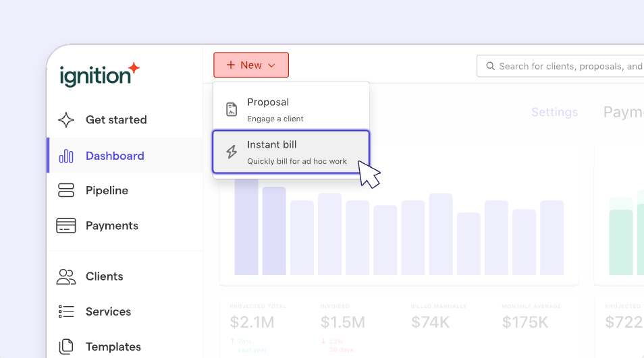Click the plus icon on New button
This screenshot has width=644, height=358.
coord(231,65)
